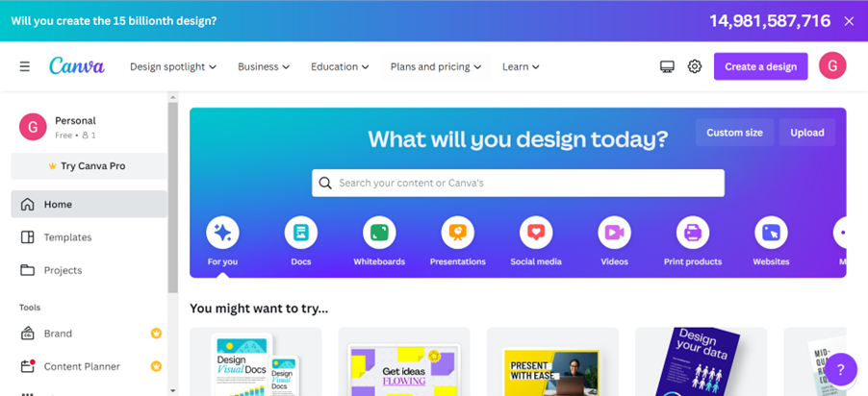
Task: Click the Custom size button
Action: tap(734, 133)
